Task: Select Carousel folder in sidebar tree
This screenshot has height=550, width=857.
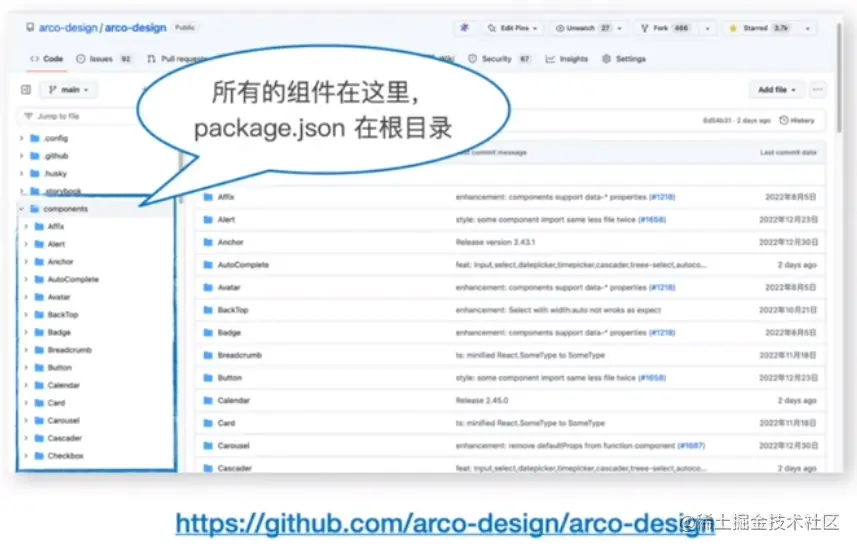Action: tap(63, 420)
